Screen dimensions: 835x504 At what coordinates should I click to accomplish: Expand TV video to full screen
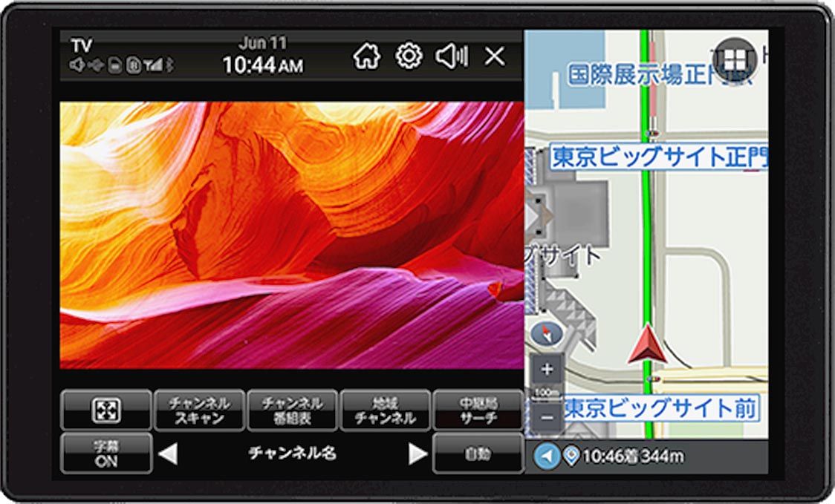106,410
